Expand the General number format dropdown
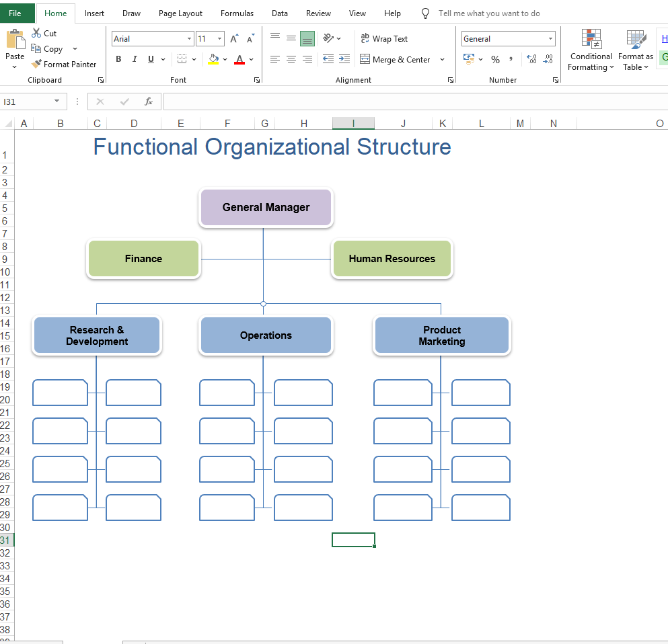This screenshot has height=644, width=668. (x=550, y=39)
